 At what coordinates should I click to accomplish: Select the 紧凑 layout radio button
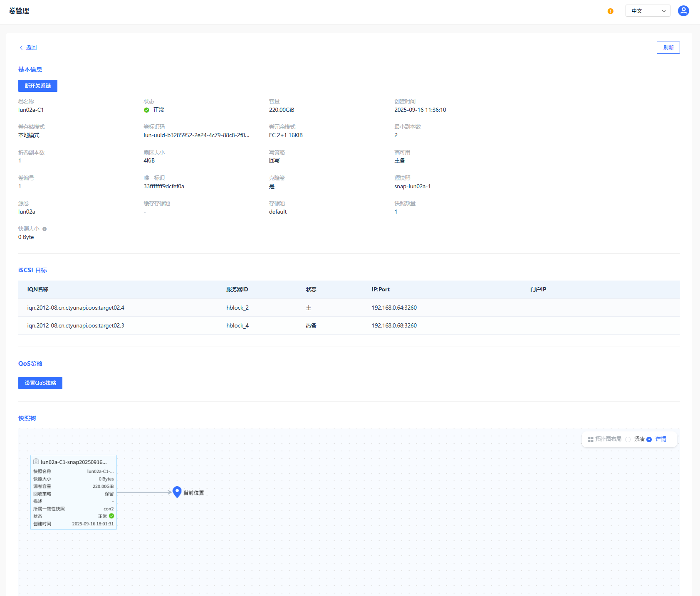pyautogui.click(x=628, y=439)
